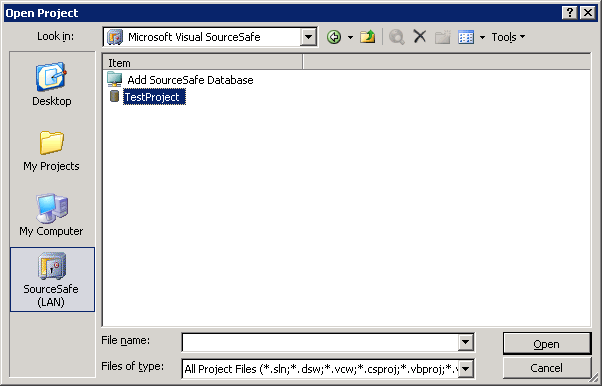Select SourceSafe (LAN) in places bar
Screen dimensions: 602x386
point(52,279)
